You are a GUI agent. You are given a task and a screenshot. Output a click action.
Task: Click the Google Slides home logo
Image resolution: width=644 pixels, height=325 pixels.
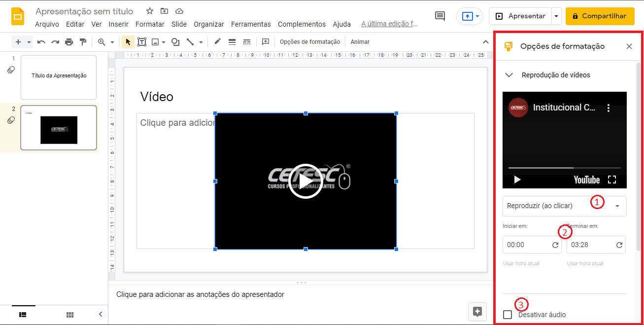tap(18, 16)
